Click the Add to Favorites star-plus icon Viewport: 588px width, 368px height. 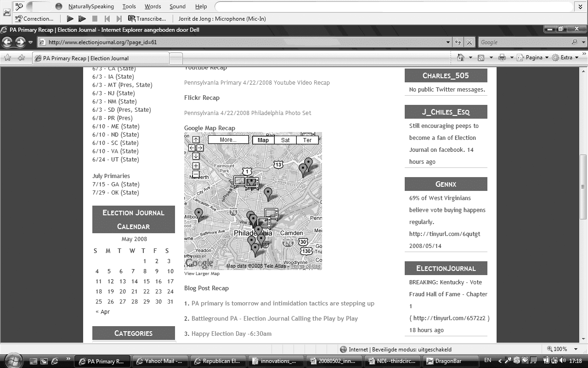point(21,57)
